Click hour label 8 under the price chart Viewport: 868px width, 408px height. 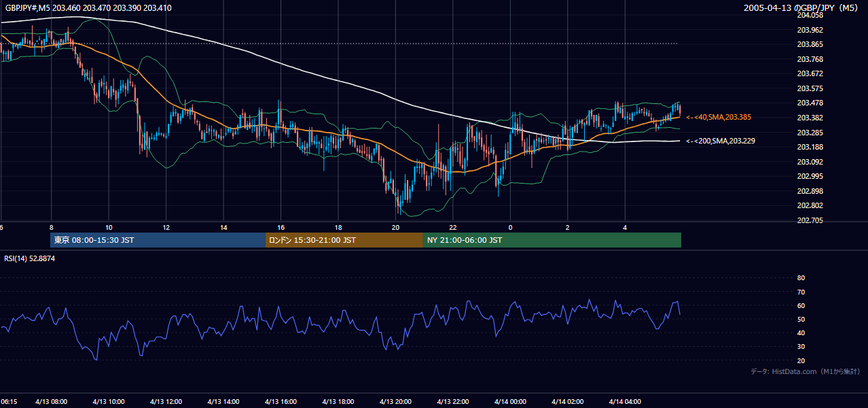51,227
